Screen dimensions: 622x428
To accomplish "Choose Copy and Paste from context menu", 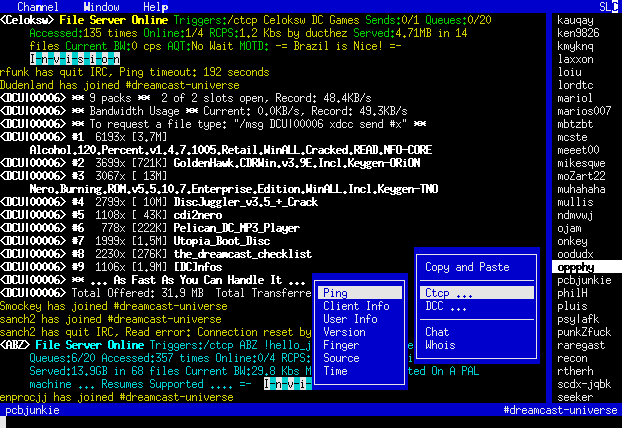I will pyautogui.click(x=467, y=267).
